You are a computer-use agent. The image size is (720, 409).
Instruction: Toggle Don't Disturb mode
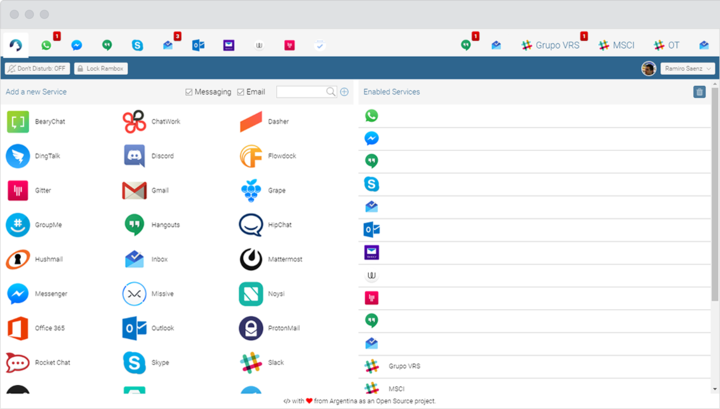coord(37,68)
